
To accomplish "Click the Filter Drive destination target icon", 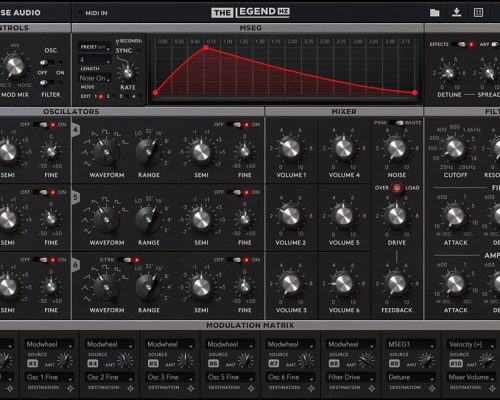I will [x=372, y=388].
